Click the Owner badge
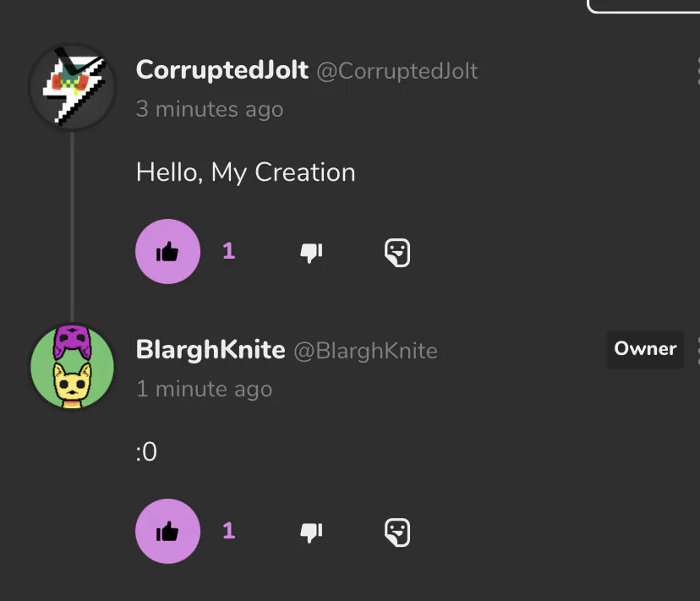 [x=645, y=349]
